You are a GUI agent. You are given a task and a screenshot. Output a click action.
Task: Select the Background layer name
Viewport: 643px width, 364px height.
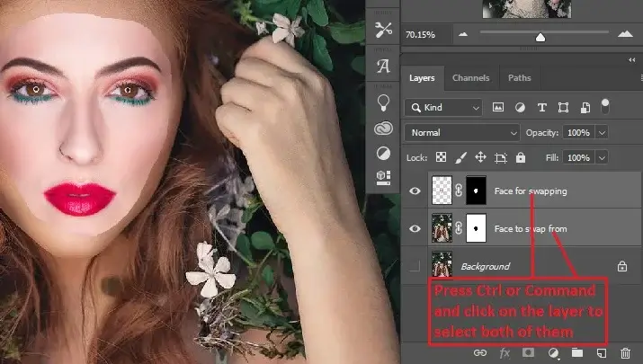pos(486,266)
